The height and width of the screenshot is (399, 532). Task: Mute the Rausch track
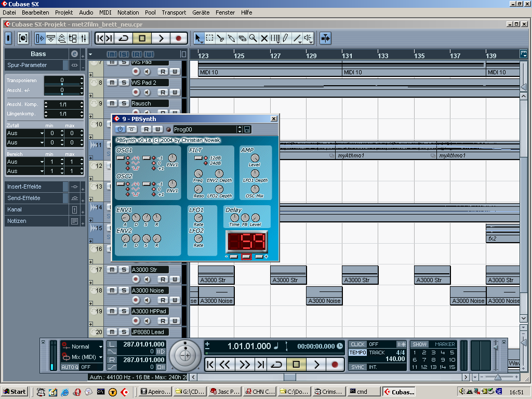[112, 103]
